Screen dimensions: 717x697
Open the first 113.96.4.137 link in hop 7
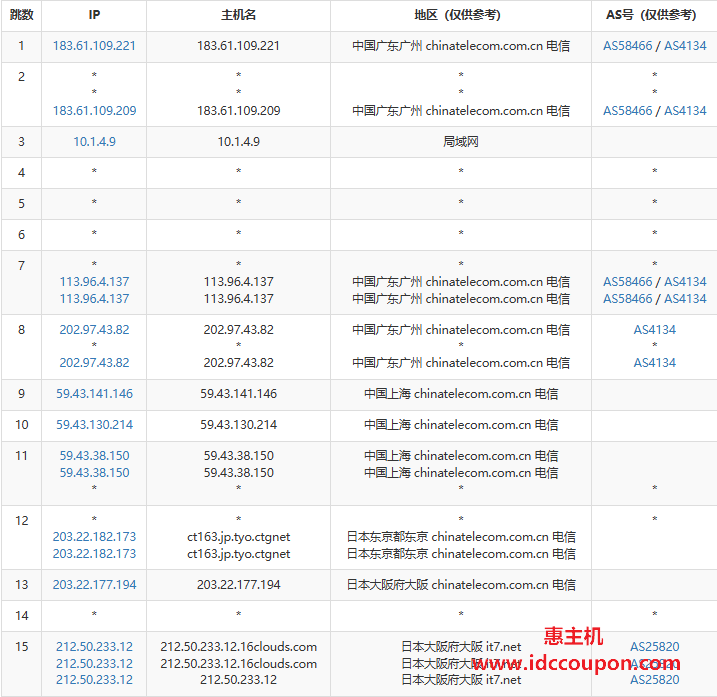click(94, 282)
